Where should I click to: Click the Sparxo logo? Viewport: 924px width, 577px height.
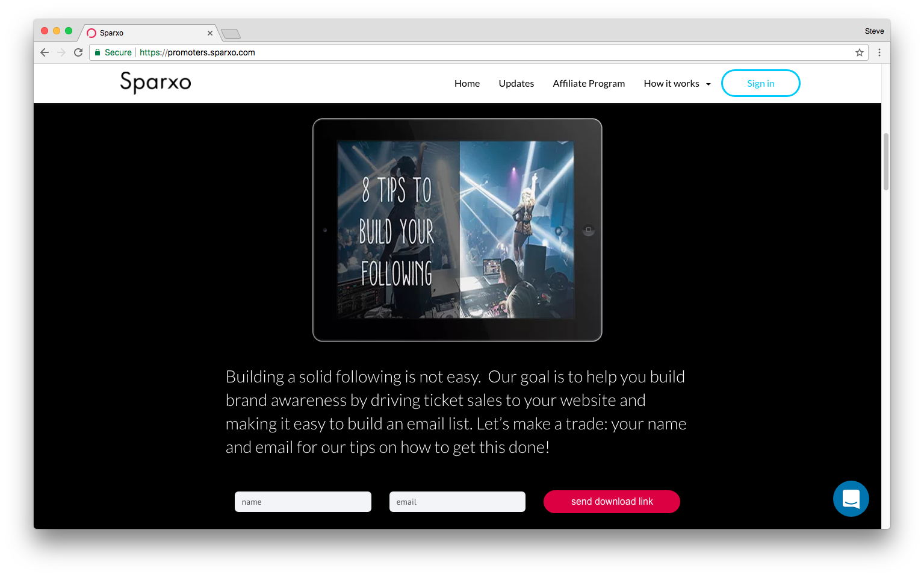pos(155,83)
